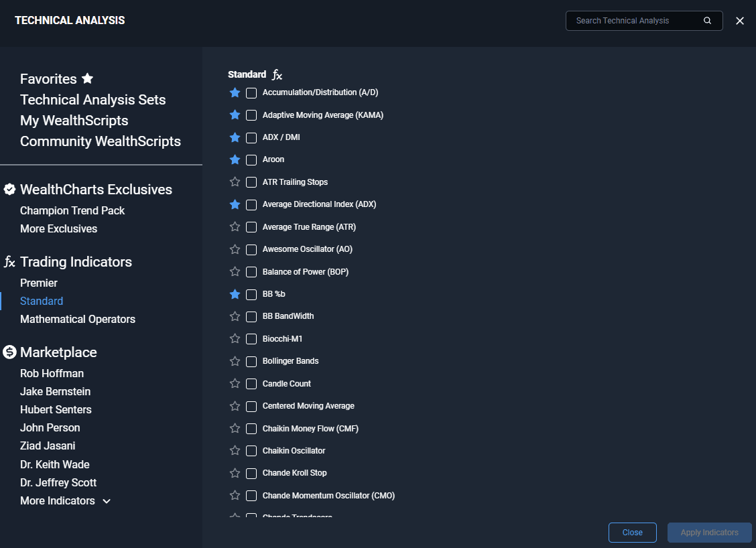Check Chaikin Money Flow (CMF) checkbox
This screenshot has height=548, width=756.
click(x=251, y=429)
